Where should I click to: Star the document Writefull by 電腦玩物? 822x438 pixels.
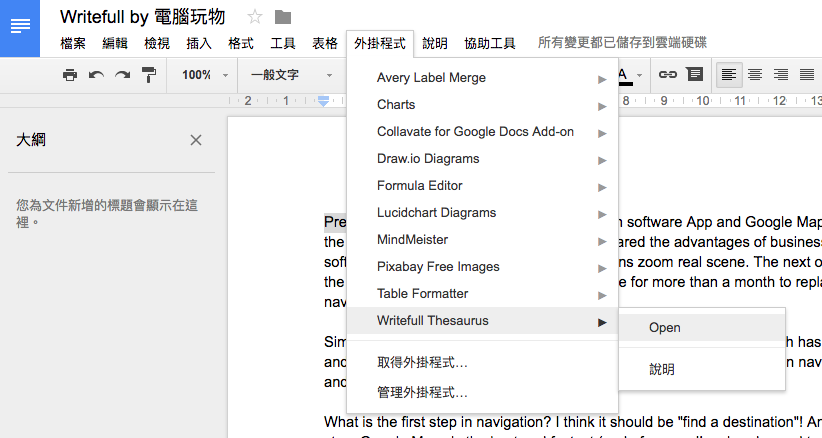pos(255,17)
